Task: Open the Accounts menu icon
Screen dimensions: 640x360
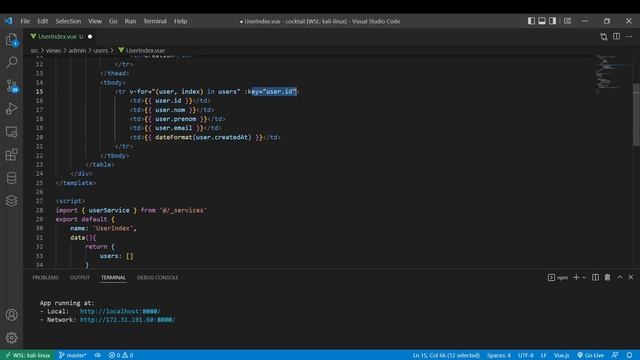Action: click(x=11, y=315)
